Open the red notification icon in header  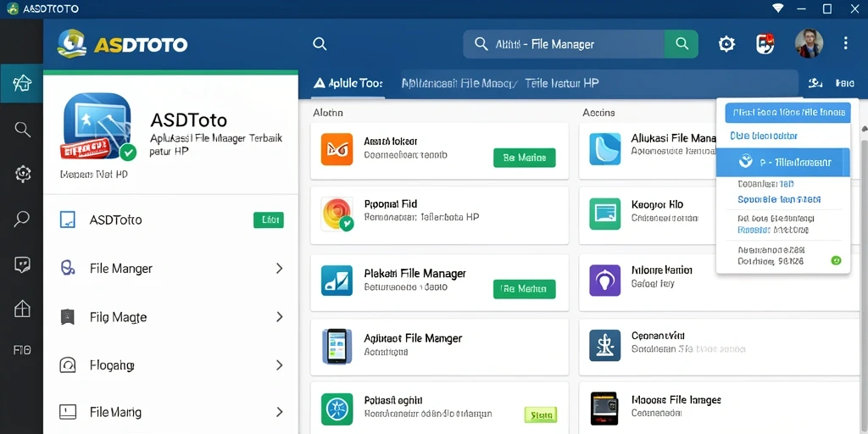click(x=765, y=44)
